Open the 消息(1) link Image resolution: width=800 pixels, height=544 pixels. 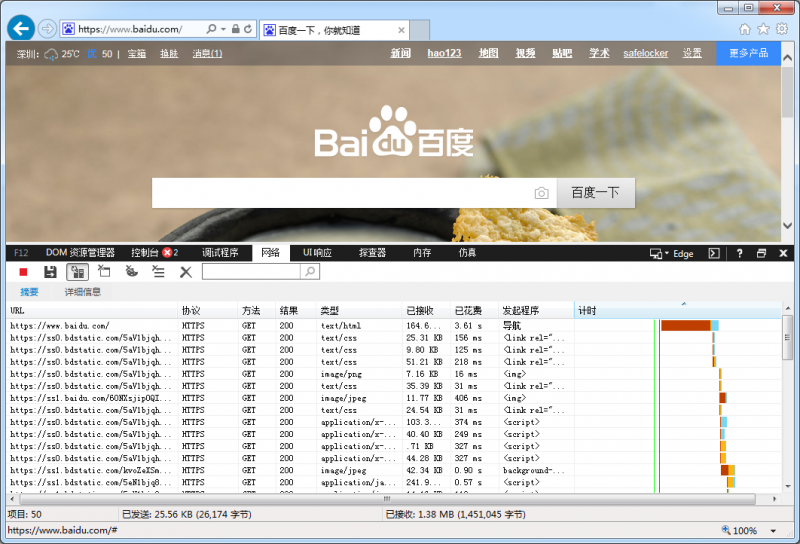coord(207,54)
